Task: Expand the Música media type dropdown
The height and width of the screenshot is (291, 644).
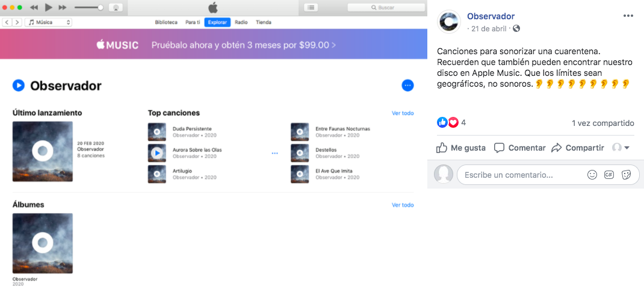Action: pyautogui.click(x=49, y=22)
